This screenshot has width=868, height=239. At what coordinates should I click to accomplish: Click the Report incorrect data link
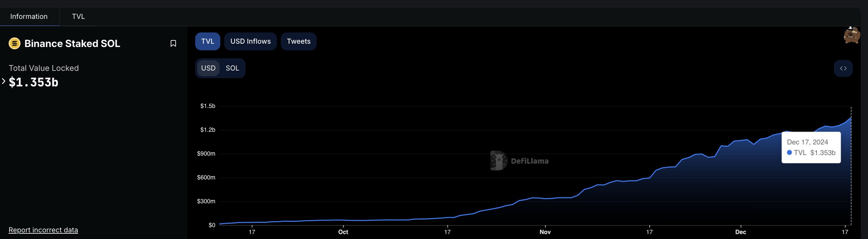43,230
